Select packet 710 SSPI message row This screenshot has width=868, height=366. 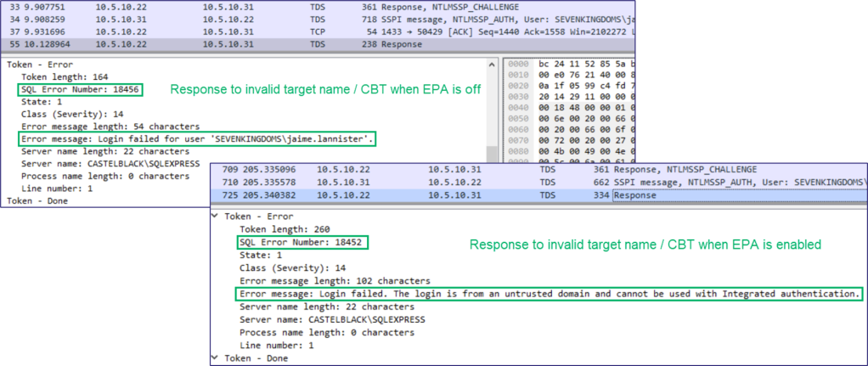point(425,181)
